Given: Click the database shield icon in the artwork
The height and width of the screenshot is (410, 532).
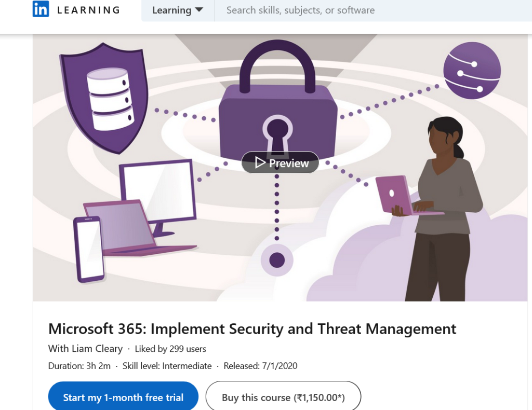Looking at the screenshot, I should click(x=104, y=96).
